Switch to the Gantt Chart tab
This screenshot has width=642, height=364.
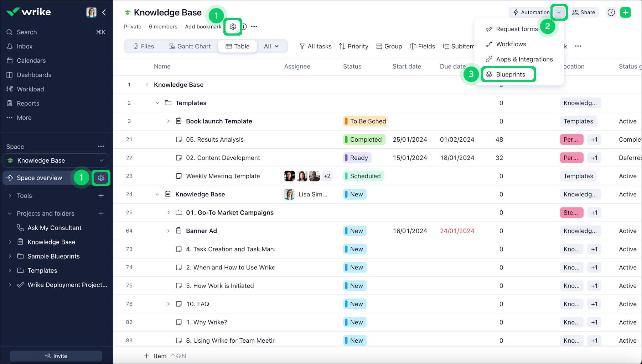(190, 46)
